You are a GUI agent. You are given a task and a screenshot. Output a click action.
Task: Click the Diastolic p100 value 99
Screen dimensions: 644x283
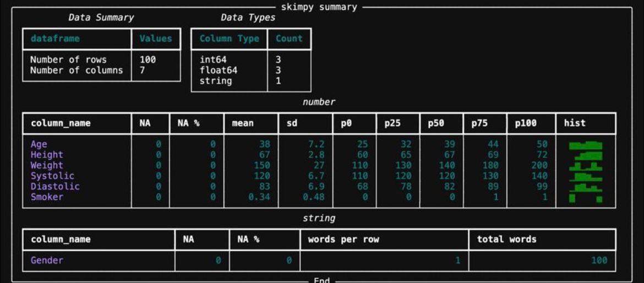[542, 187]
